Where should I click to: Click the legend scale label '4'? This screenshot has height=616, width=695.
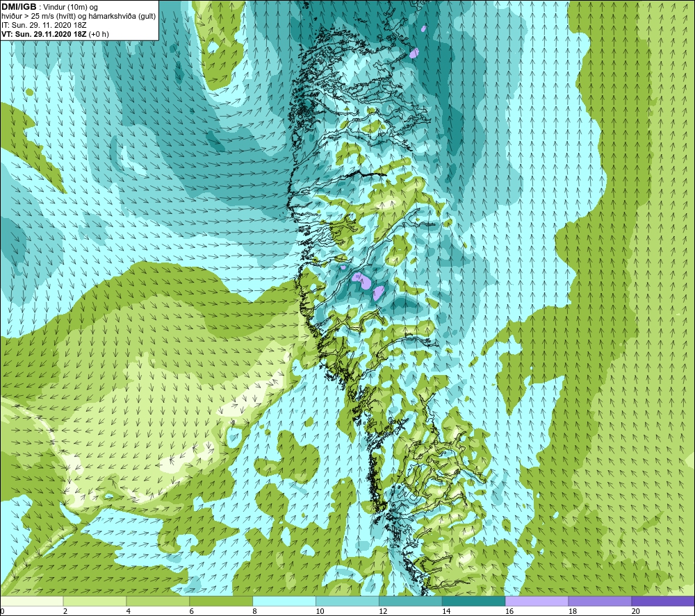(128, 611)
